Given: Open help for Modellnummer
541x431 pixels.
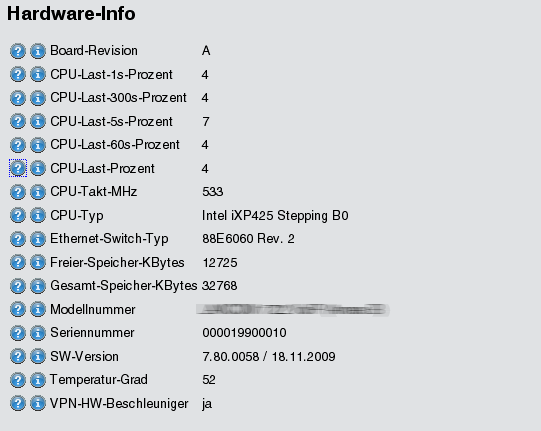Looking at the screenshot, I should pyautogui.click(x=18, y=309).
